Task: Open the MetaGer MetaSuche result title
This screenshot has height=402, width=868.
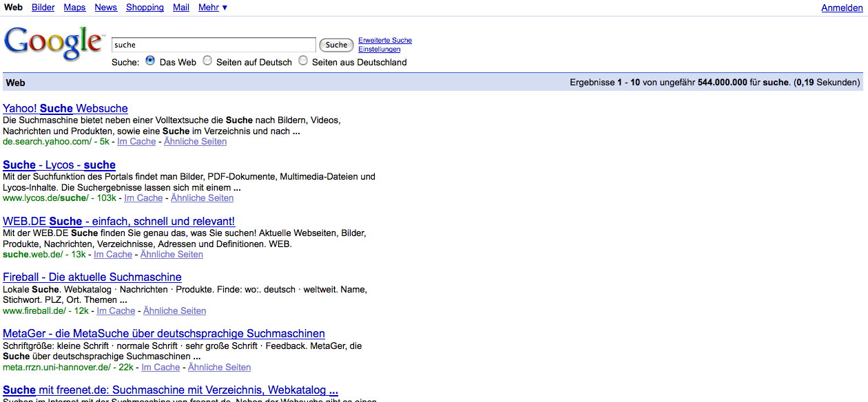Action: (164, 334)
